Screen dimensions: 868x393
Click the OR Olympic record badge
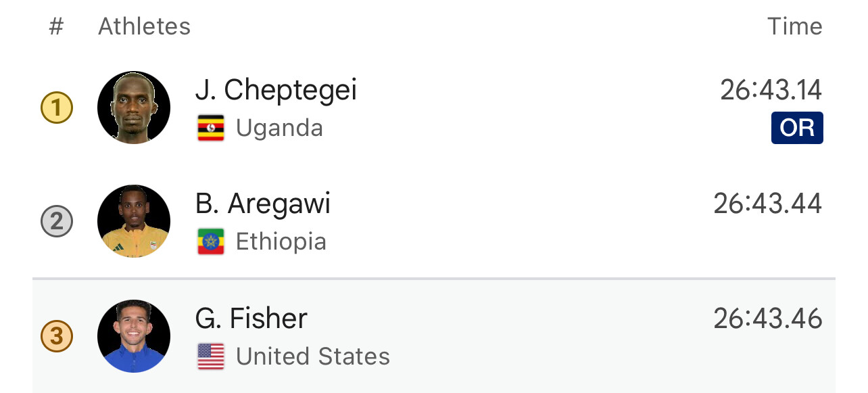(x=797, y=128)
